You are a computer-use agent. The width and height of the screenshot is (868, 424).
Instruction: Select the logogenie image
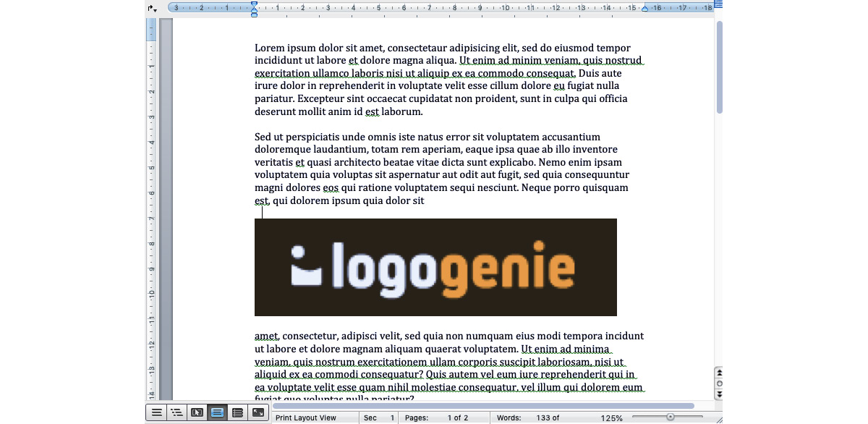(x=435, y=267)
